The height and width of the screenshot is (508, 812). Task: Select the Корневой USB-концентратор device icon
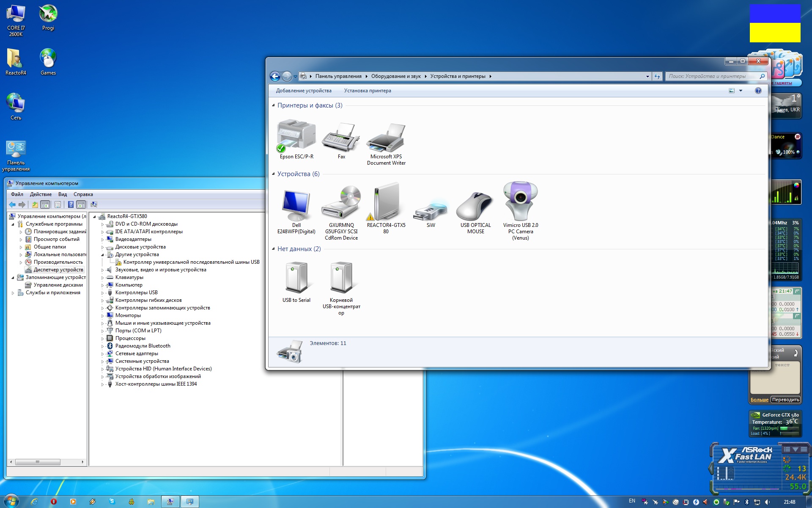click(341, 289)
